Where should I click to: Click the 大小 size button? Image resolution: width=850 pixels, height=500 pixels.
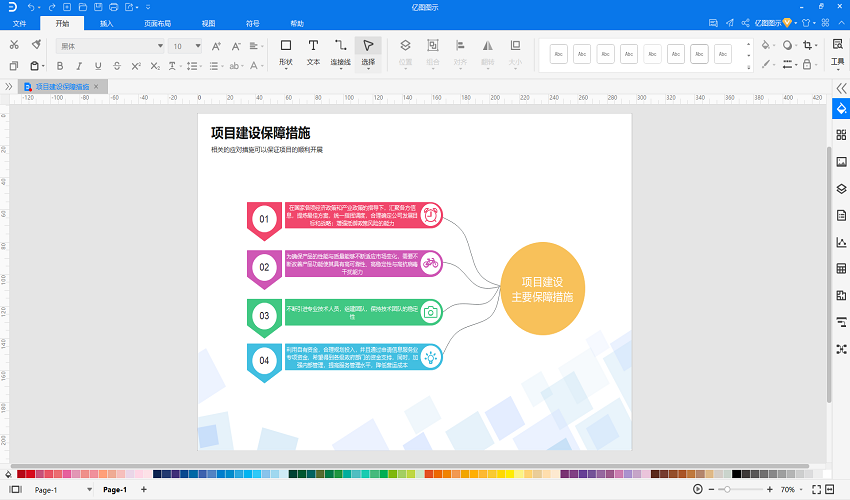coord(515,53)
